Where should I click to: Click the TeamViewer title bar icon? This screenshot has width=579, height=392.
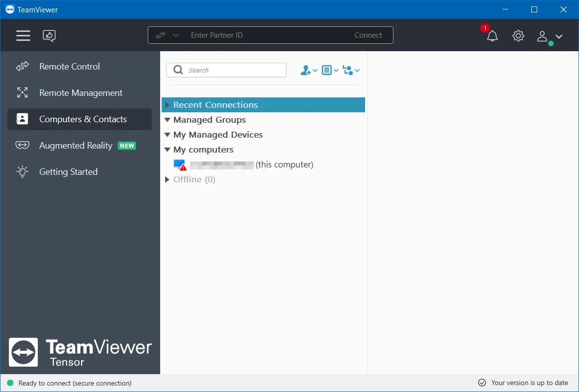pyautogui.click(x=10, y=9)
